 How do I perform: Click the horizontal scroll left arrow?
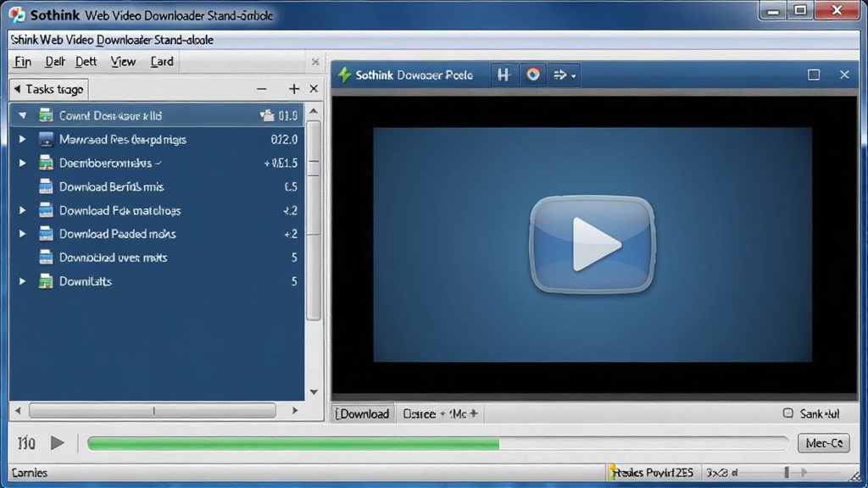(x=18, y=411)
